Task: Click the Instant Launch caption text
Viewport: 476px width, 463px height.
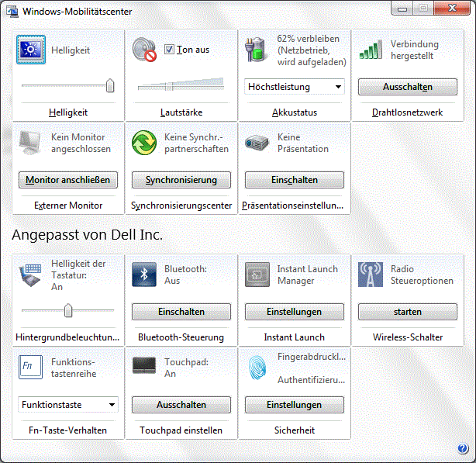Action: pos(294,337)
